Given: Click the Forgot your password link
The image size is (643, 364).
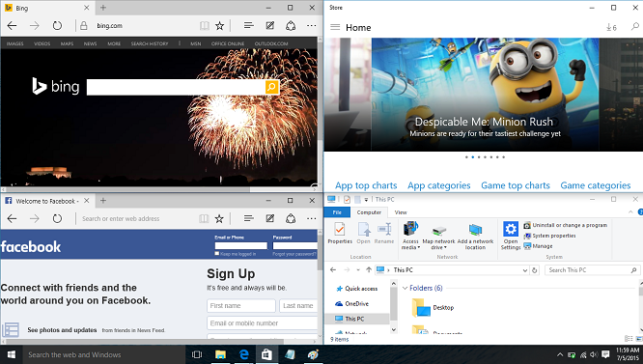Looking at the screenshot, I should (x=294, y=254).
